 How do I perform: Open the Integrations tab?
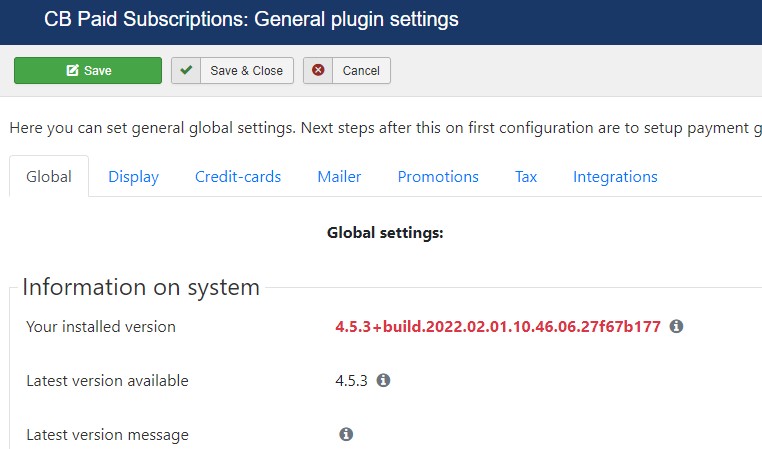pyautogui.click(x=615, y=177)
